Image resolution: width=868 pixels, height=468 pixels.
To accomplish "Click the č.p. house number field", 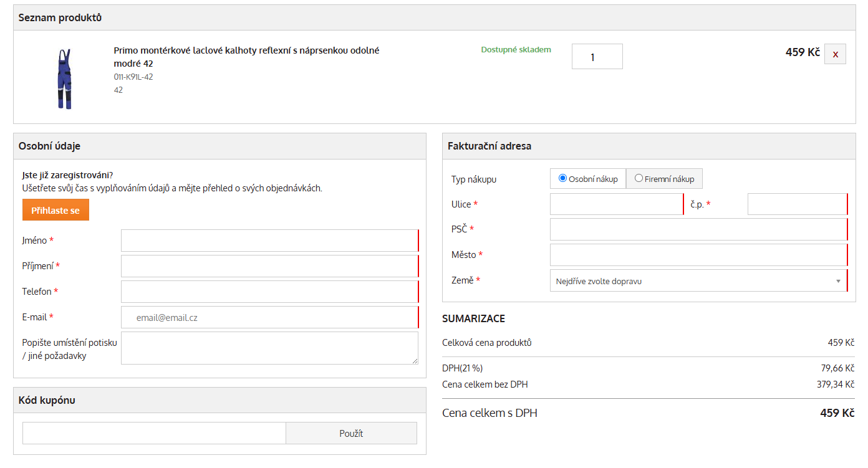I will [796, 204].
